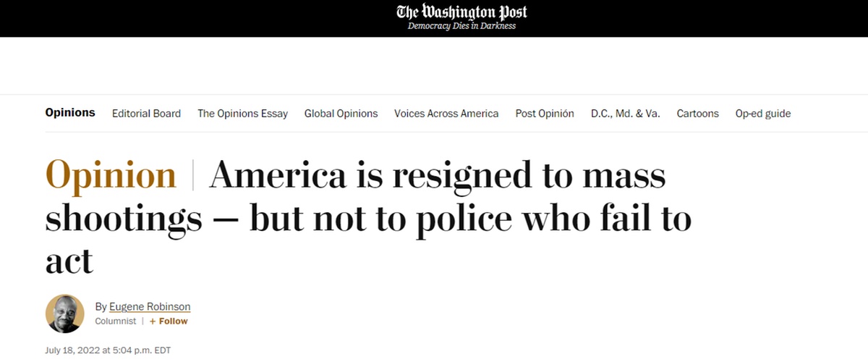Viewport: 868px width, 362px height.
Task: Open the Opinions section tab
Action: (x=70, y=113)
